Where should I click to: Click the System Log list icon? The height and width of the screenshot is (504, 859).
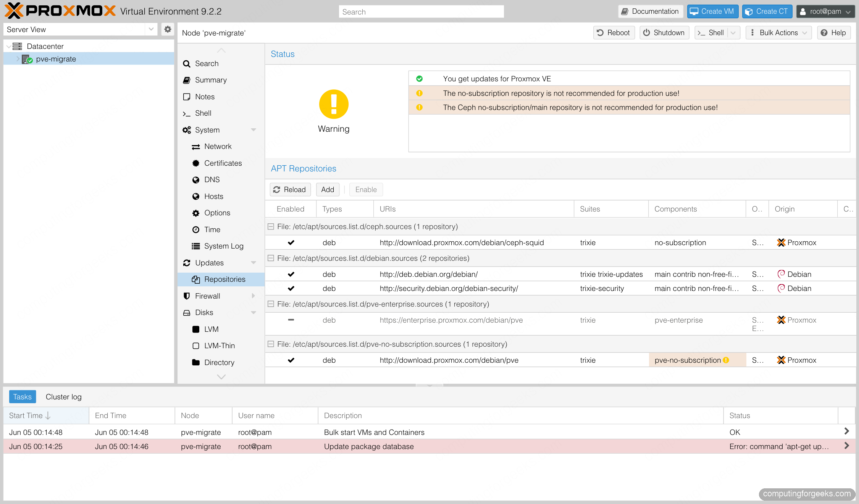(x=196, y=246)
